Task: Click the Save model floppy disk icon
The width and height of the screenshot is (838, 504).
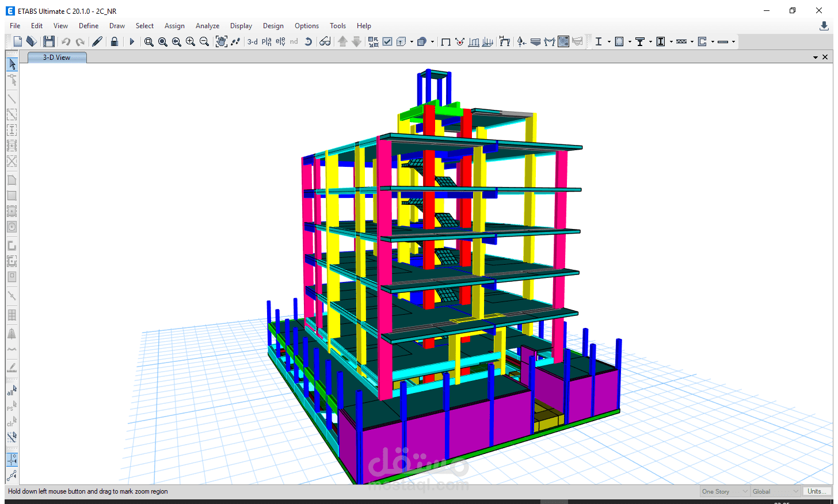Action: pyautogui.click(x=49, y=41)
